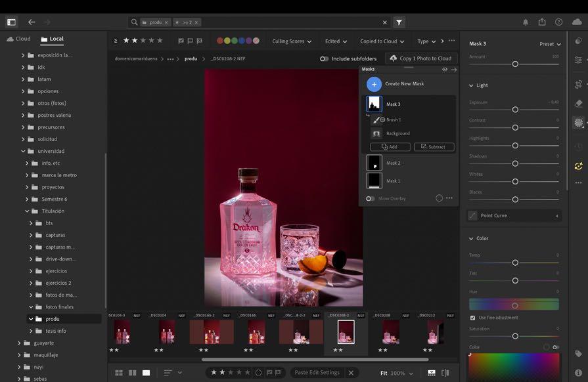Open the filter funnel icon
The width and height of the screenshot is (588, 382).
pos(399,22)
